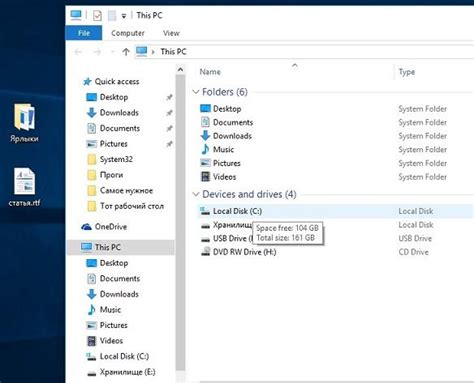474x383 pixels.
Task: Open the Тот рабочий стол folder
Action: (125, 206)
